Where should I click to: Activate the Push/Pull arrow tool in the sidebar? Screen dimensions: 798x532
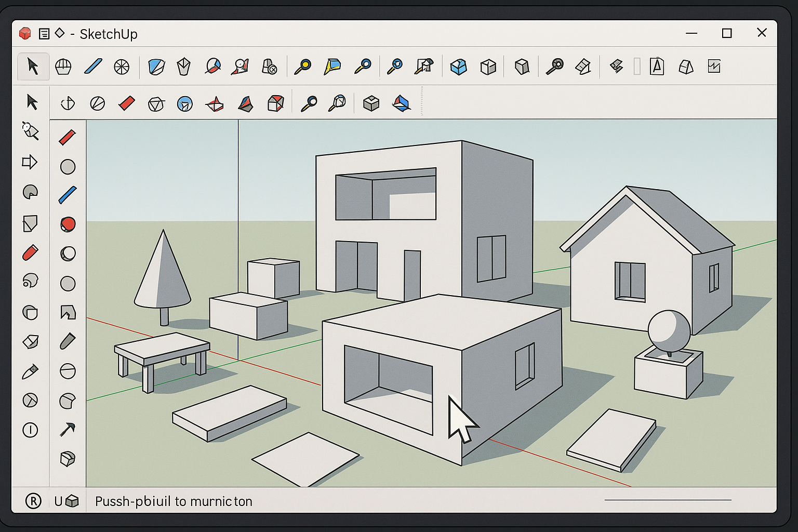click(30, 163)
